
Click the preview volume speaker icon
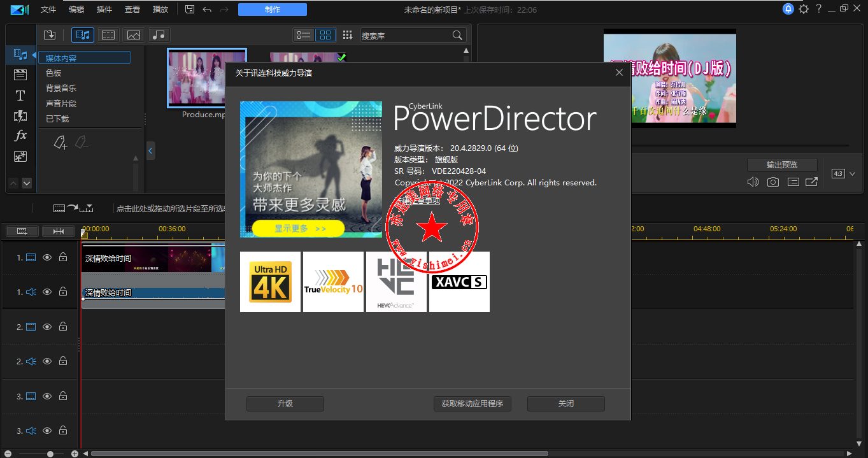753,182
